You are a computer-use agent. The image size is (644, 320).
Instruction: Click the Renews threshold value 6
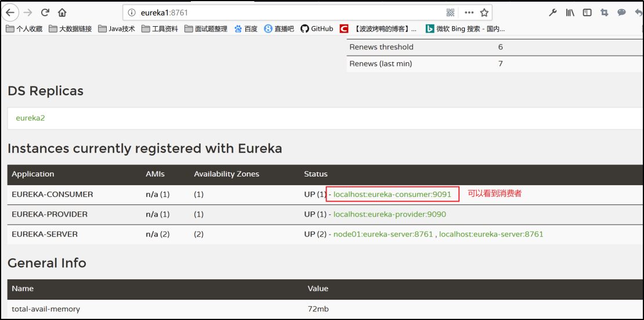(501, 47)
